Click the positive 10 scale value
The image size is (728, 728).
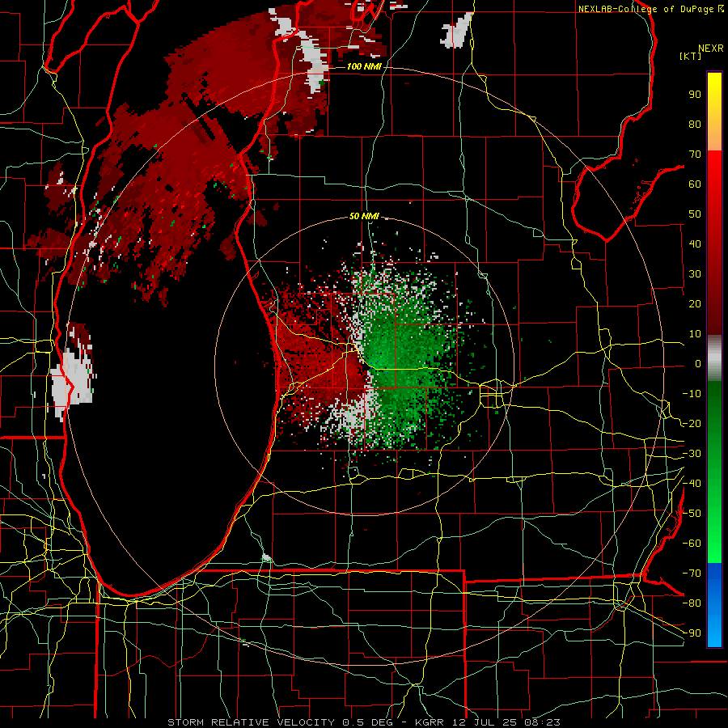coord(695,334)
